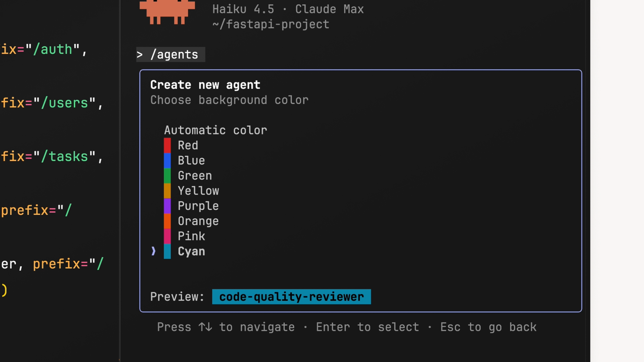Screen dimensions: 644x362
Task: Select the Red color swatch
Action: [x=167, y=145]
